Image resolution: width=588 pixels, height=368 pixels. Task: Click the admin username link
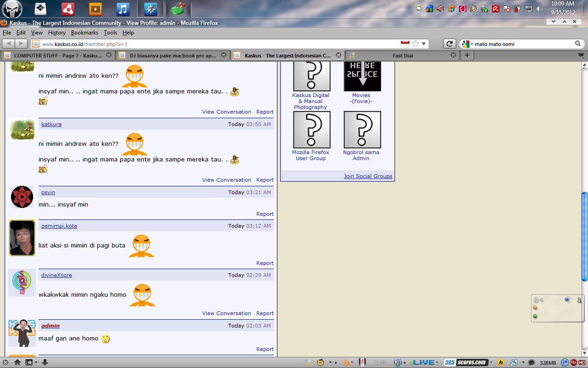[51, 326]
